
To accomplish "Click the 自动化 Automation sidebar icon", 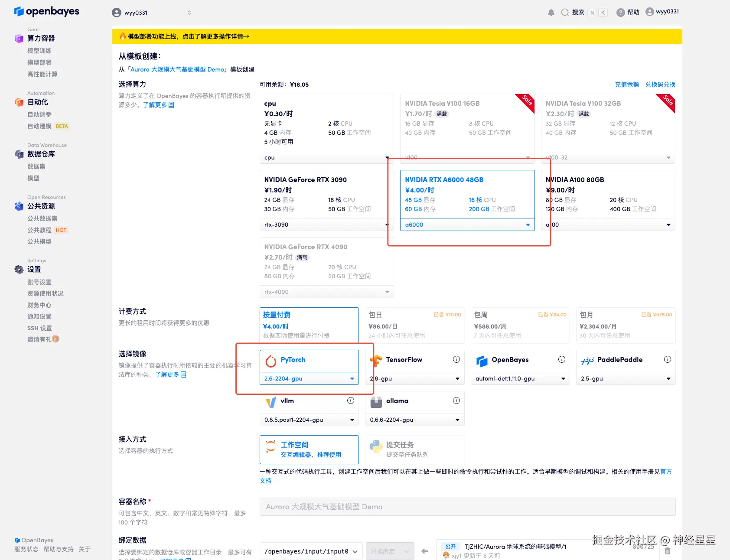I will click(x=19, y=102).
